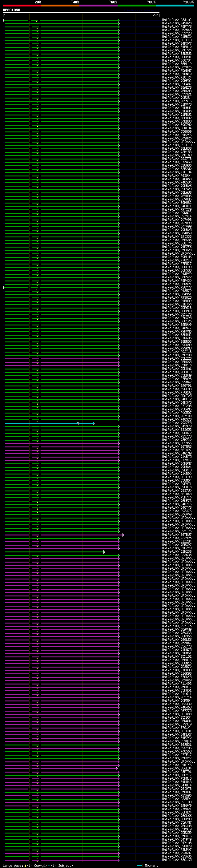Select the UniRef100_P48577 label
Viewport: 197px width, 868px height.
[x=177, y=328]
